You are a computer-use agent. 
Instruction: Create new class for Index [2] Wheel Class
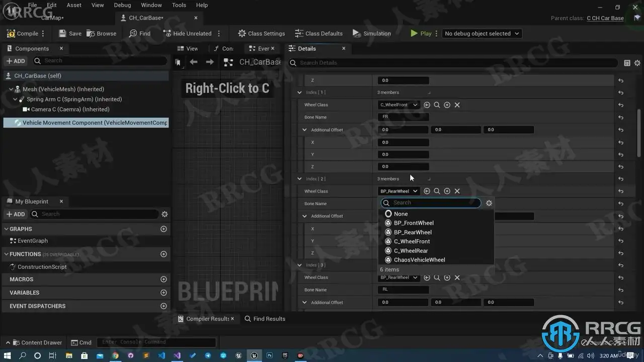(447, 191)
